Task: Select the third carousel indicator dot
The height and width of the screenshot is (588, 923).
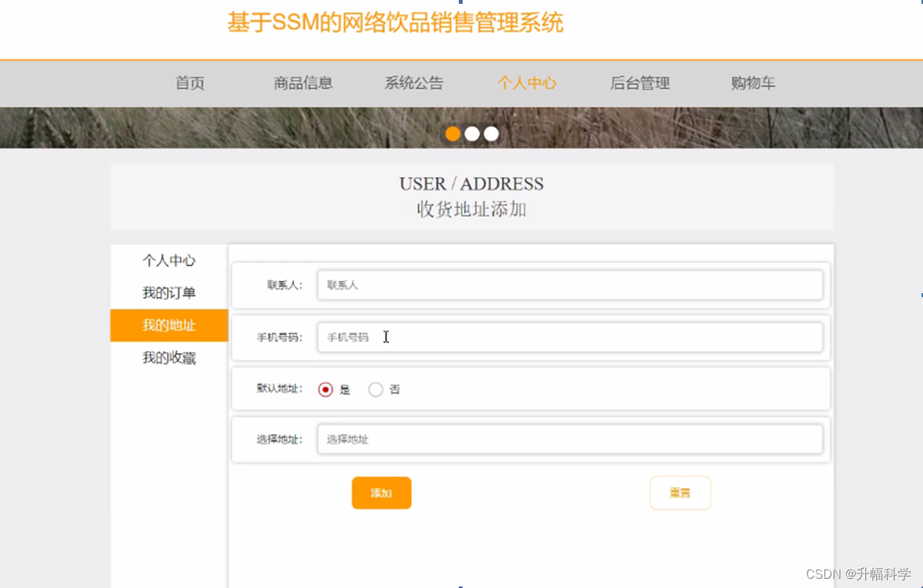Action: coord(491,133)
